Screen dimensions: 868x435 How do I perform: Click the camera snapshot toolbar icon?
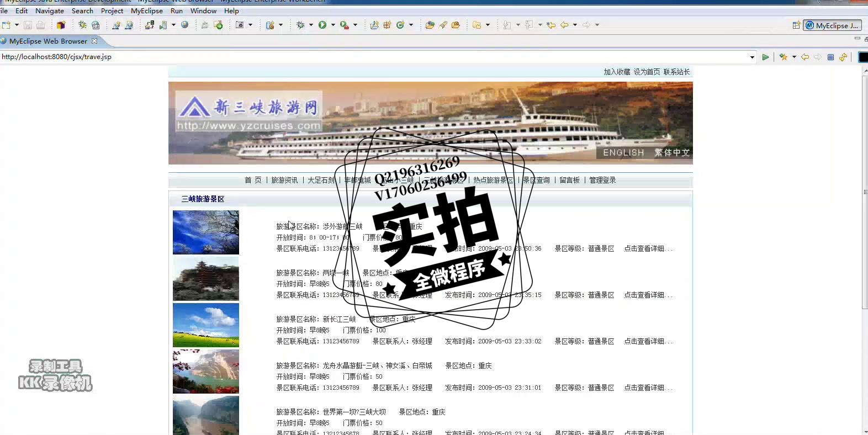240,25
